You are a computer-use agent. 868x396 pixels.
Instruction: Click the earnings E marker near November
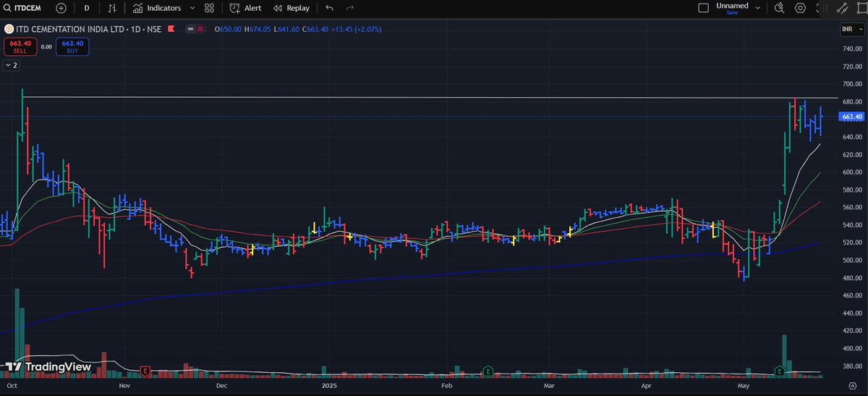pyautogui.click(x=146, y=371)
